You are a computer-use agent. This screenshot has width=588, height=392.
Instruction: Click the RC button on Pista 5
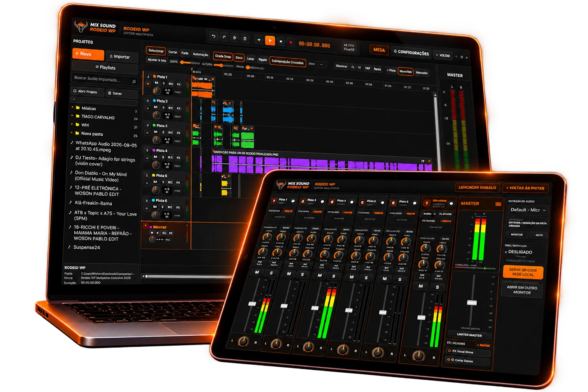(170, 182)
